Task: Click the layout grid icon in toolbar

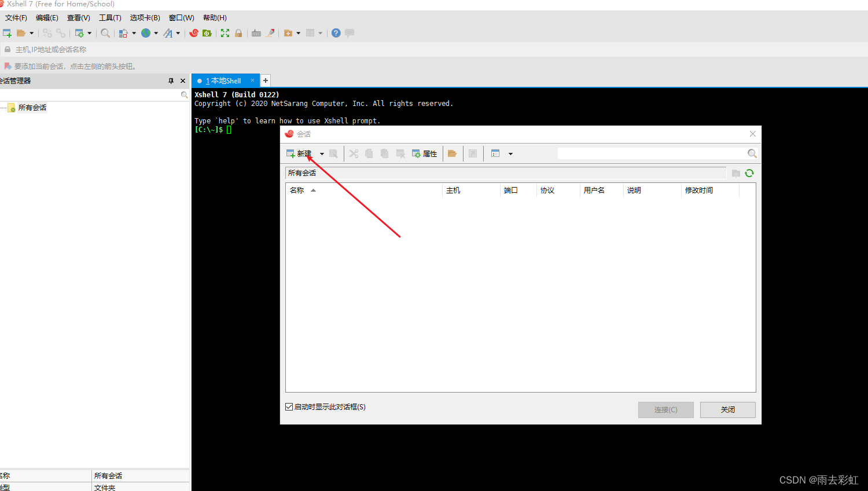Action: [x=310, y=33]
